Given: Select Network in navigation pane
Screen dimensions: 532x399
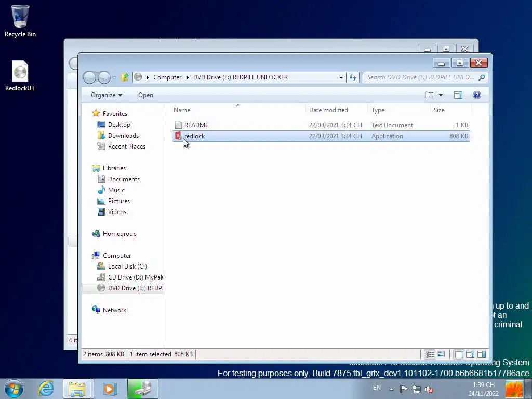Looking at the screenshot, I should [114, 310].
